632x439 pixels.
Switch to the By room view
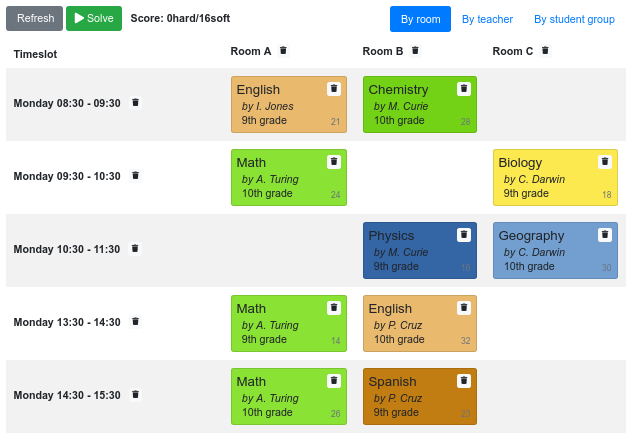[x=420, y=19]
